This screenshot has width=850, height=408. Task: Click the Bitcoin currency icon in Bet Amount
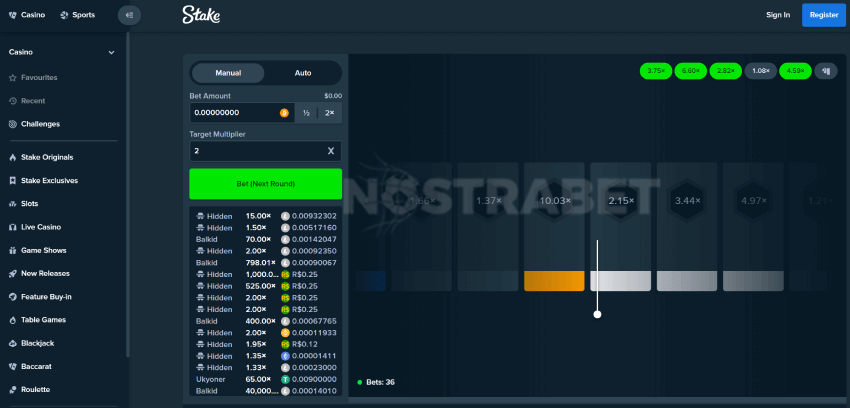[x=285, y=113]
